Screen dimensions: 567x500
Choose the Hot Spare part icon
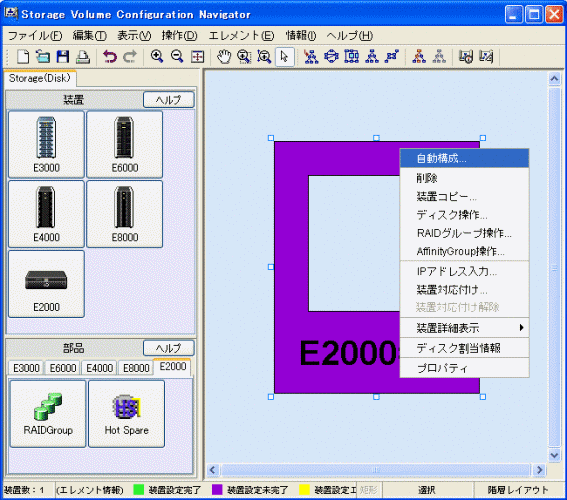(127, 414)
